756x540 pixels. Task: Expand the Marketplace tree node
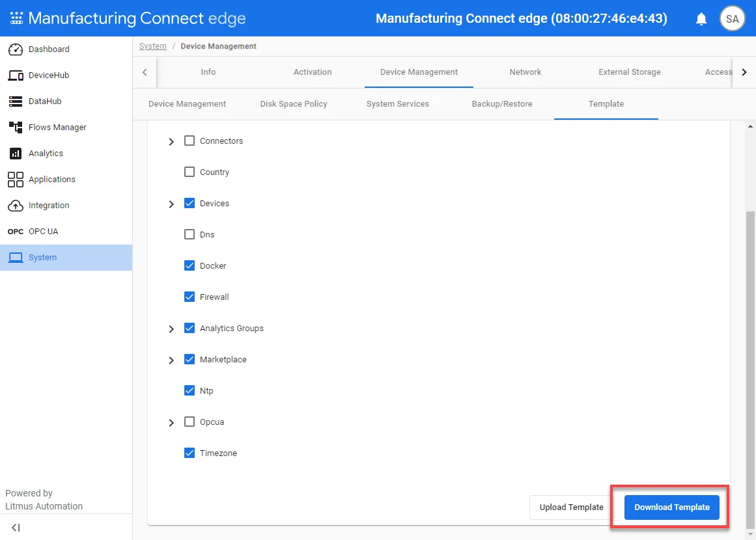click(x=171, y=360)
